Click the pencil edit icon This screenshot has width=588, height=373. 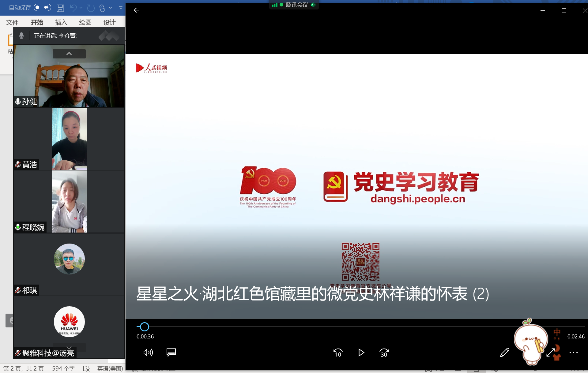click(x=504, y=352)
